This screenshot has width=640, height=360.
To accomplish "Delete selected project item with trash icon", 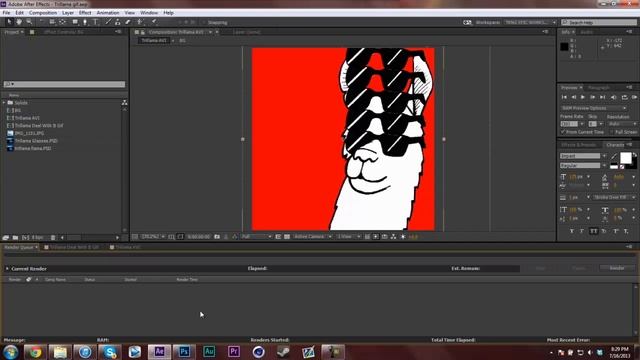I will pos(53,238).
